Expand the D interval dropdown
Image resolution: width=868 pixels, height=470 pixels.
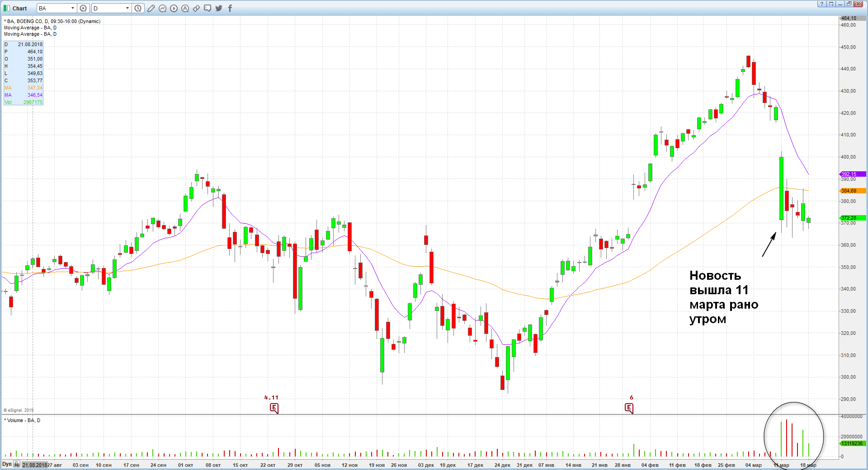pyautogui.click(x=127, y=8)
